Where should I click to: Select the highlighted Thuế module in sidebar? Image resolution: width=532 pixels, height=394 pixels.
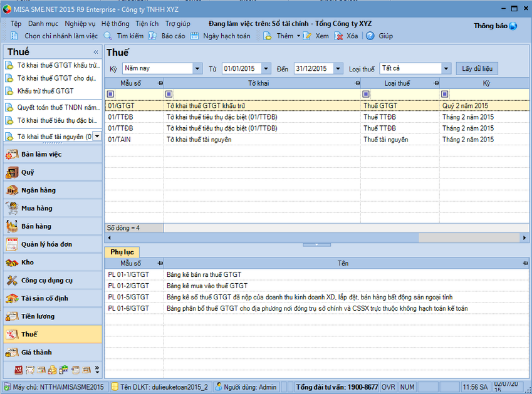53,334
